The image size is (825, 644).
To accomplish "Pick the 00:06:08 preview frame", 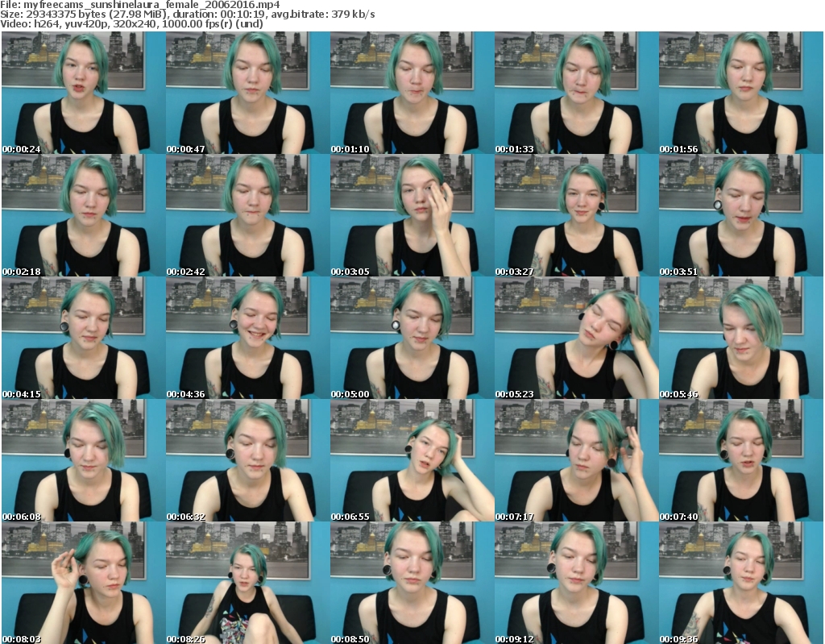I will coord(83,460).
